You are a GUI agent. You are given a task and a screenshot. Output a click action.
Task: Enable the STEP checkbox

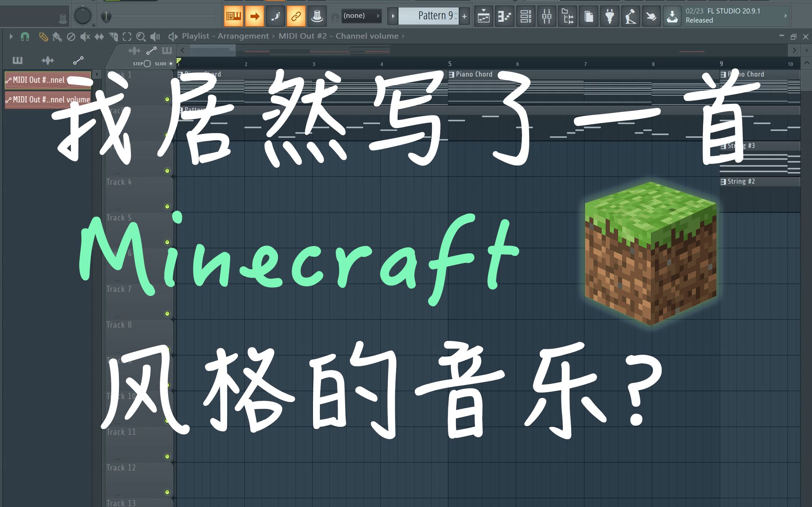point(147,64)
